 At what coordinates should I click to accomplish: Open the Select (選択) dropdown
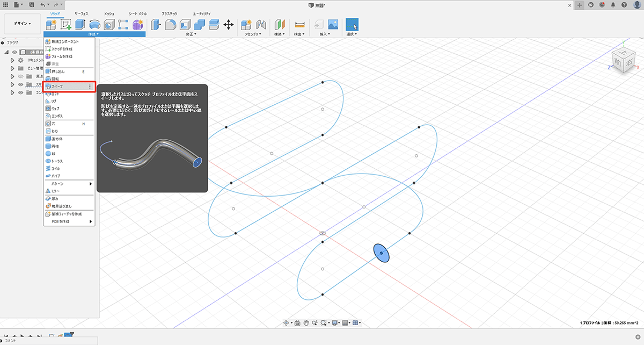(x=352, y=34)
